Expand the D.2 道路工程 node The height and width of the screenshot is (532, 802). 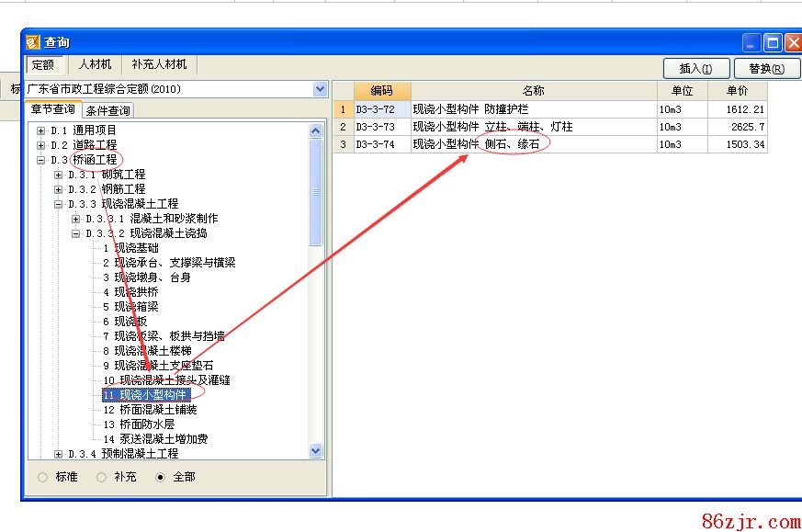(x=41, y=145)
